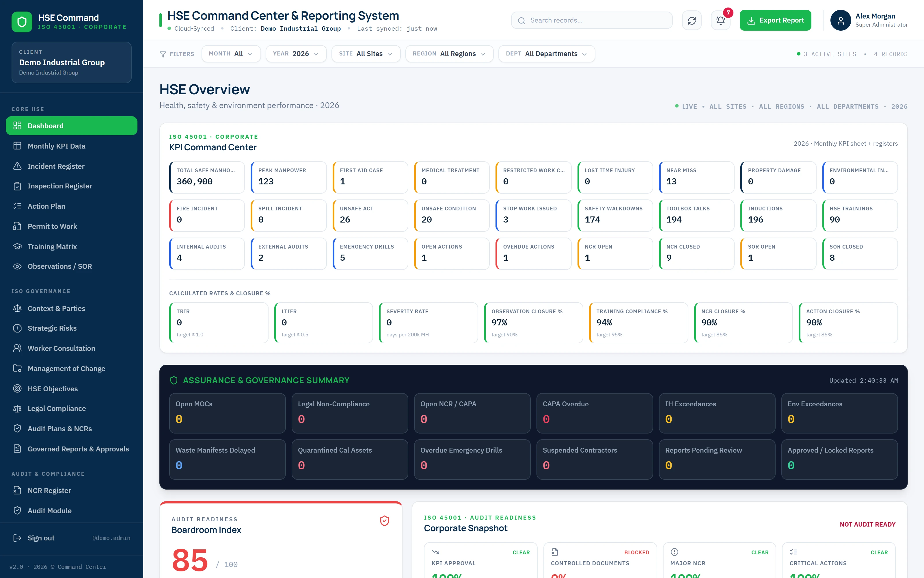Click the Training Compliance % rate card
The width and height of the screenshot is (924, 578).
click(638, 323)
